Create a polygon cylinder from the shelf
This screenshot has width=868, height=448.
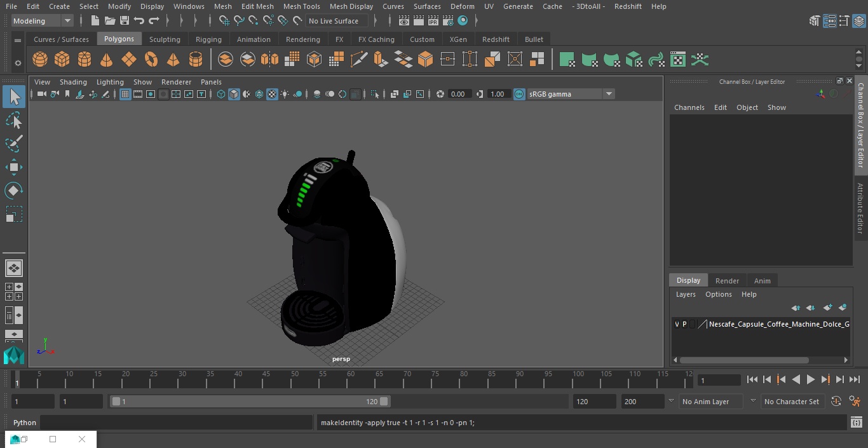point(85,60)
